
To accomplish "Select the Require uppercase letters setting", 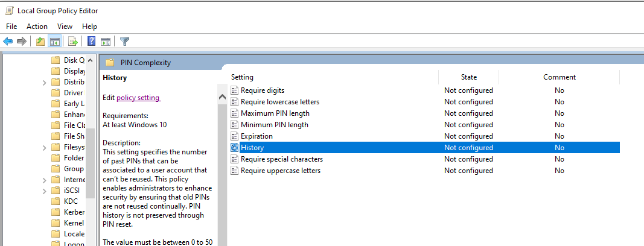I will [x=281, y=171].
